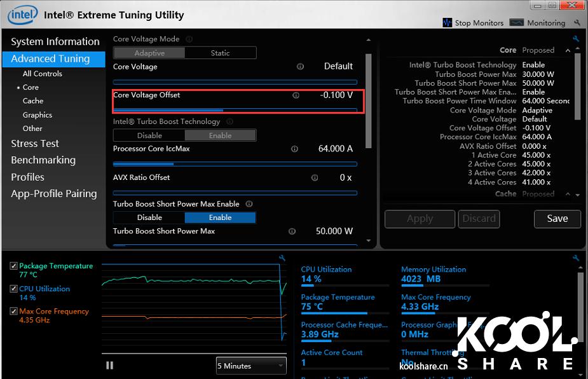Select Static core voltage mode

[x=220, y=53]
